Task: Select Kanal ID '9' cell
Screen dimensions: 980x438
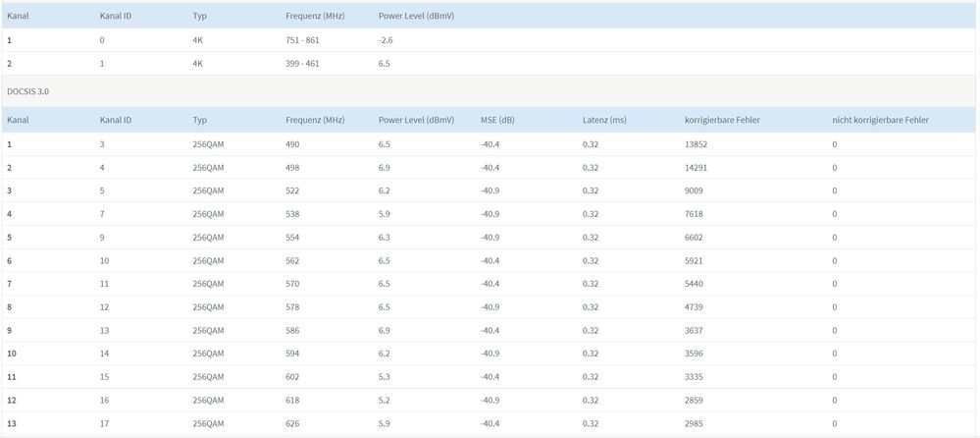Action: 102,237
